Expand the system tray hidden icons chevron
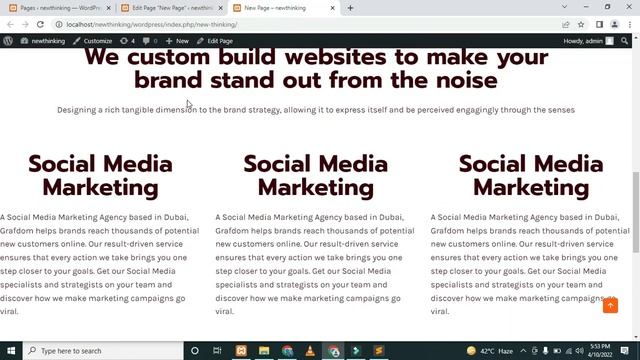 click(x=523, y=351)
